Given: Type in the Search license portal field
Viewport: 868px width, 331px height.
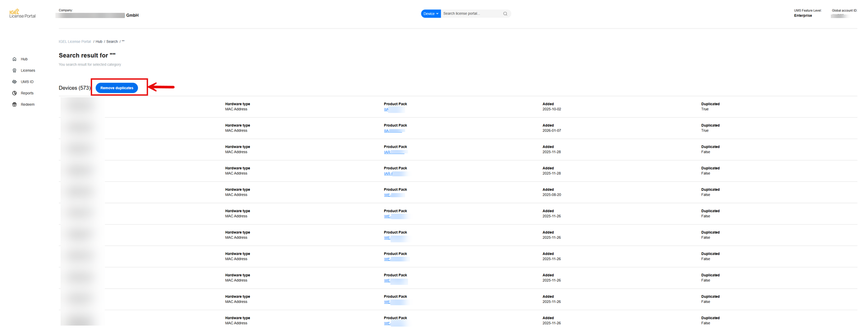Looking at the screenshot, I should [x=471, y=14].
